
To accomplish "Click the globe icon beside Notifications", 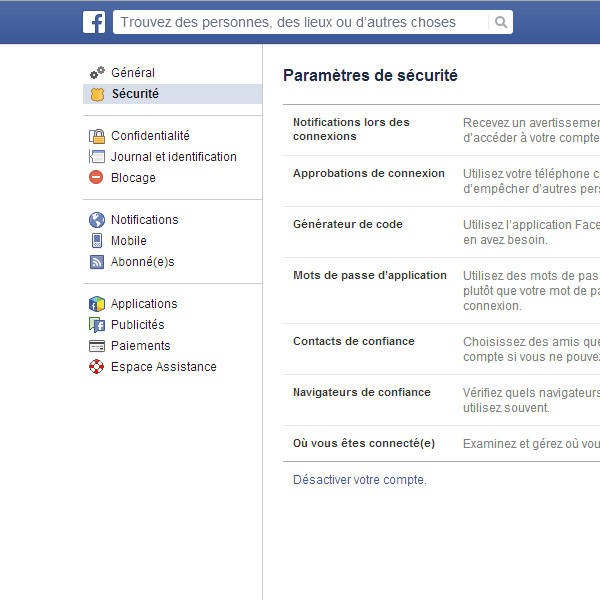I will coord(97,220).
